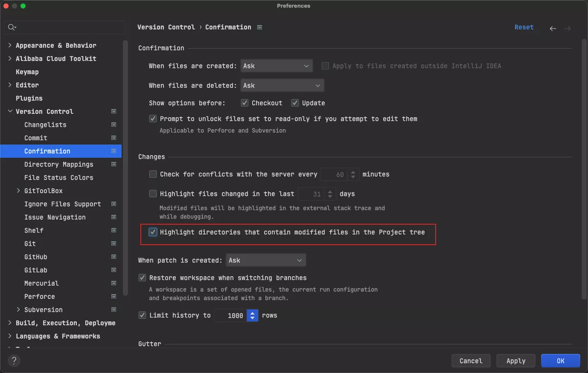Viewport: 588px width, 373px height.
Task: Click project settings icon beside GitHub item
Action: tap(114, 257)
